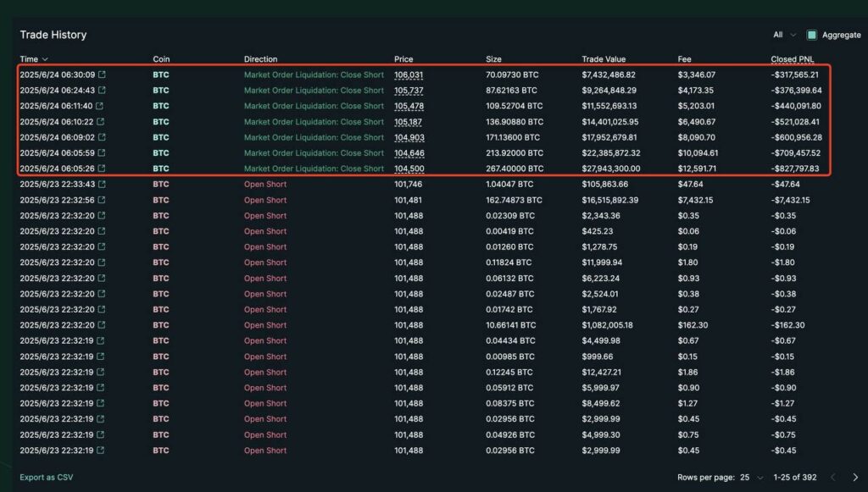Image resolution: width=868 pixels, height=492 pixels.
Task: Expand the Rows per page dropdown
Action: [751, 478]
